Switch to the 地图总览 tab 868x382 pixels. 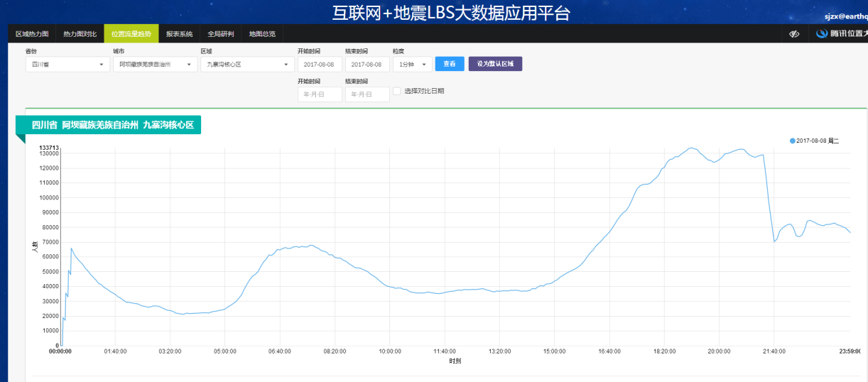tap(262, 34)
